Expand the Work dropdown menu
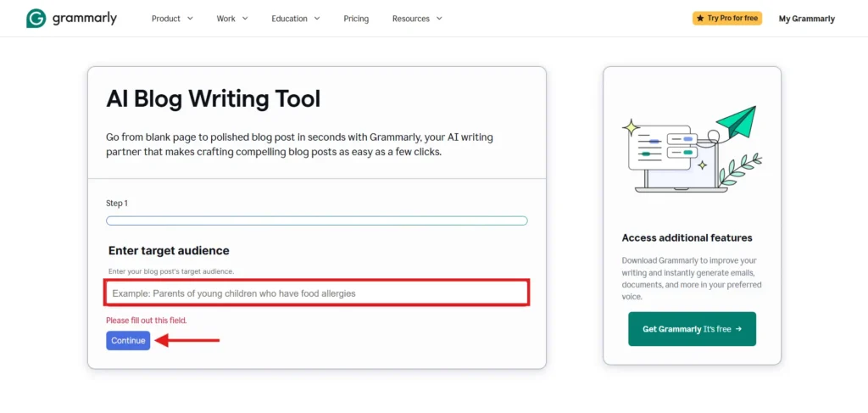This screenshot has width=868, height=413. (x=232, y=19)
